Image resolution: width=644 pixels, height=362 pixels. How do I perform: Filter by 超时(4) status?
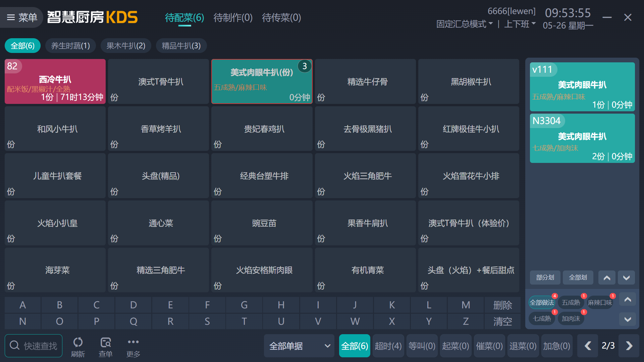click(388, 346)
